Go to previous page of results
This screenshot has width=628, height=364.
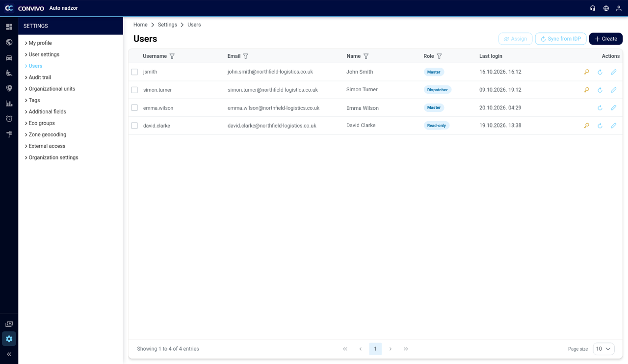(360, 349)
